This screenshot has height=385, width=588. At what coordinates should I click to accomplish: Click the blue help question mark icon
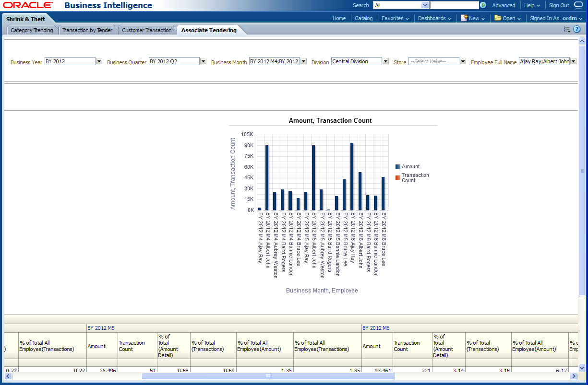[x=577, y=29]
